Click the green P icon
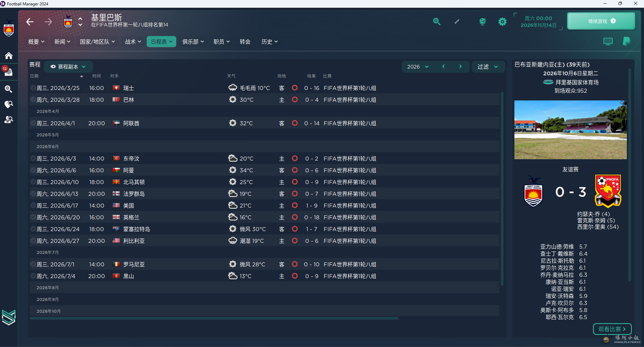Screen dimensions: 644x347 627,41
